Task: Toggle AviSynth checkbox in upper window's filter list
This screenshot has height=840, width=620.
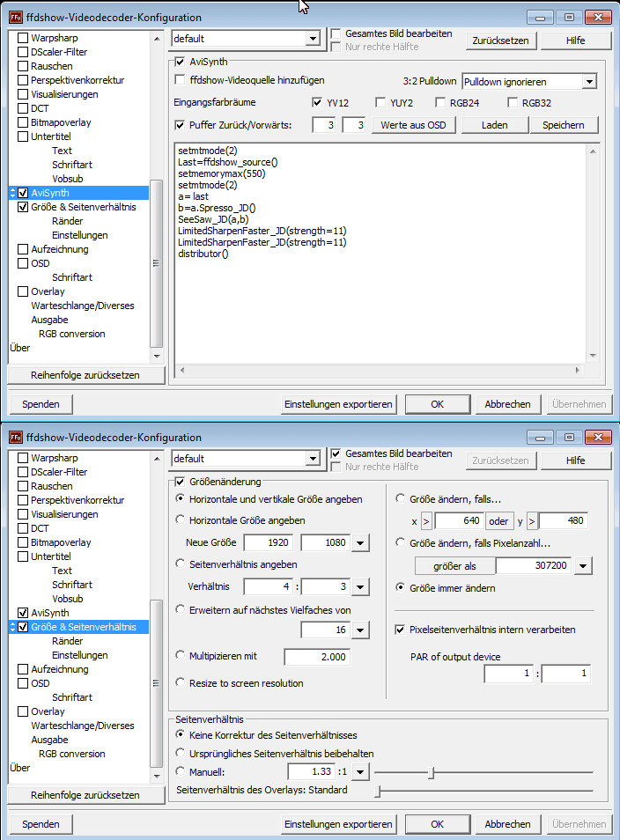Action: (x=23, y=193)
